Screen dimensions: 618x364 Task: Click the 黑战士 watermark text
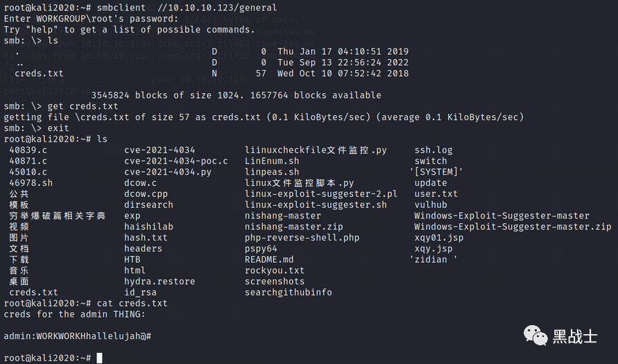574,336
